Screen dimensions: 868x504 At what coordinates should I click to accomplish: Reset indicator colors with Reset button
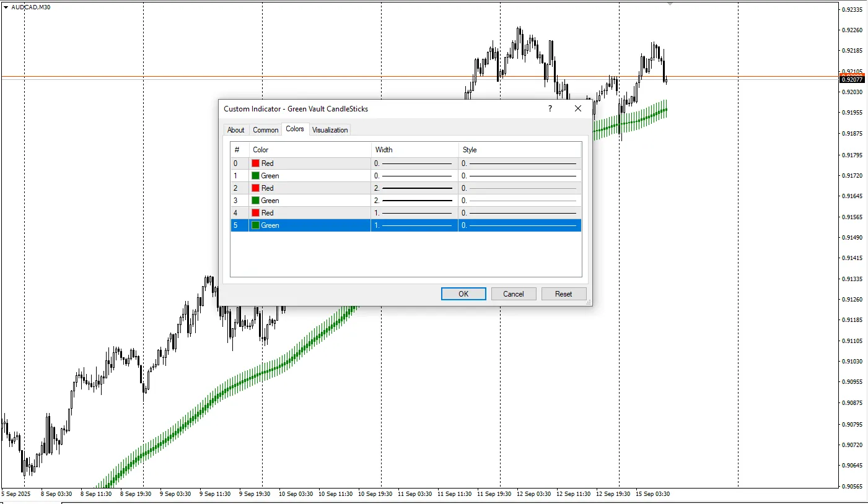coord(563,293)
